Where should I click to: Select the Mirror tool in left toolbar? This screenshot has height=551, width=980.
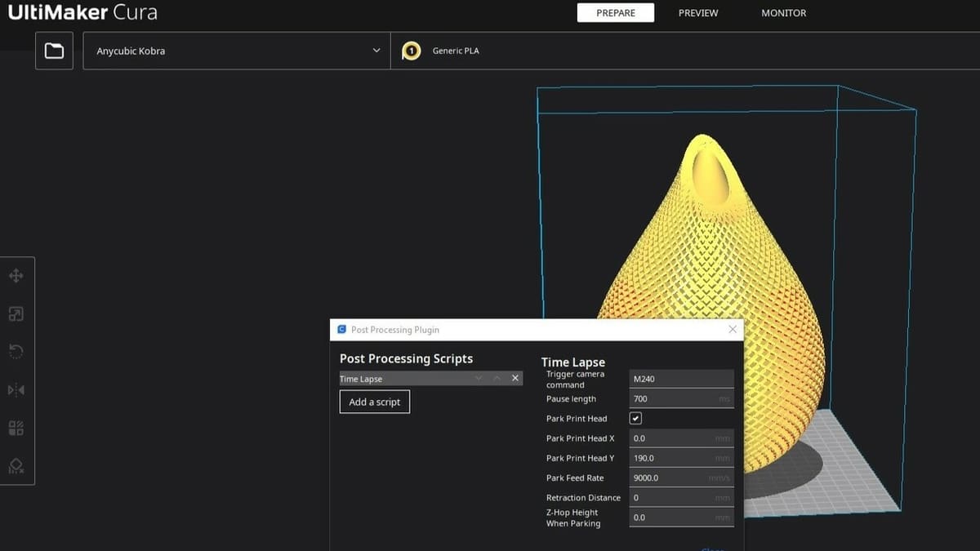tap(16, 390)
